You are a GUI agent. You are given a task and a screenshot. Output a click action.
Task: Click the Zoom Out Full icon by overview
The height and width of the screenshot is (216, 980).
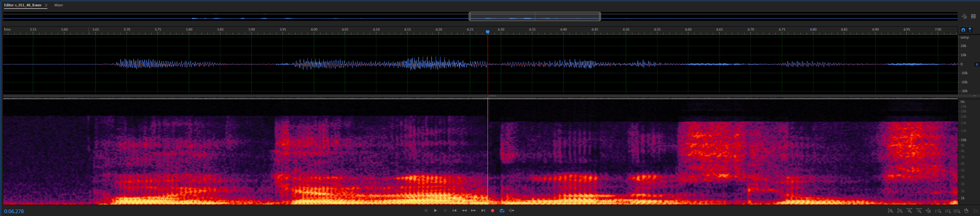coord(964,16)
